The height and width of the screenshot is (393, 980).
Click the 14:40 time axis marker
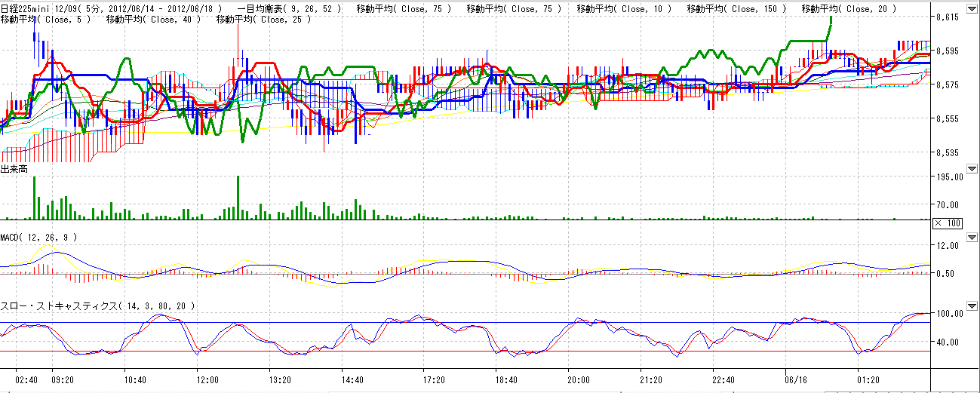tap(352, 380)
